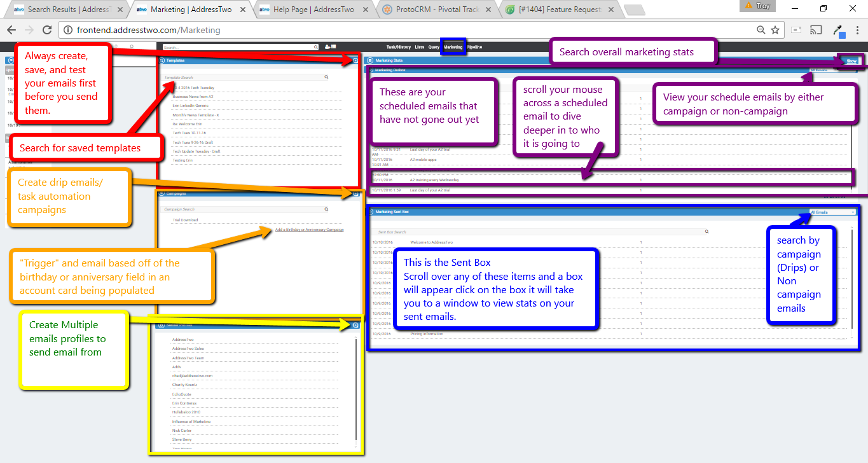The width and height of the screenshot is (868, 463).
Task: Click the Marketing Sent Box scrollbar
Action: [852, 280]
